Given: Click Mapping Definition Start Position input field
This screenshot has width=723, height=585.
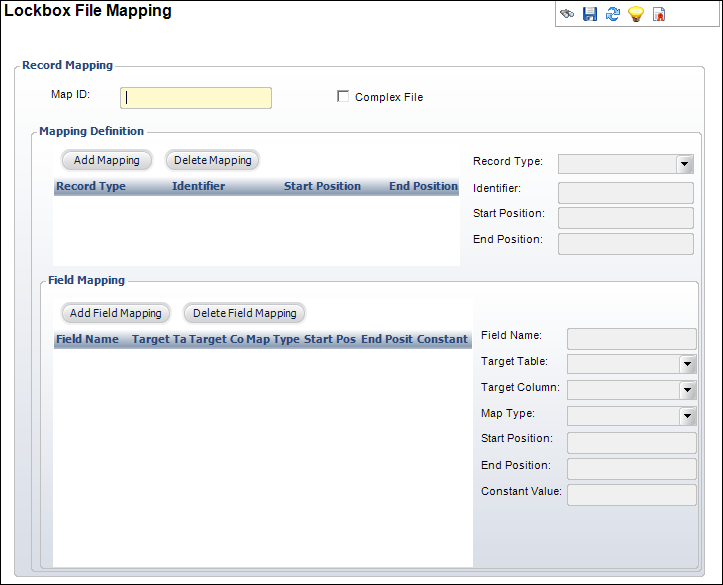Looking at the screenshot, I should pyautogui.click(x=626, y=218).
